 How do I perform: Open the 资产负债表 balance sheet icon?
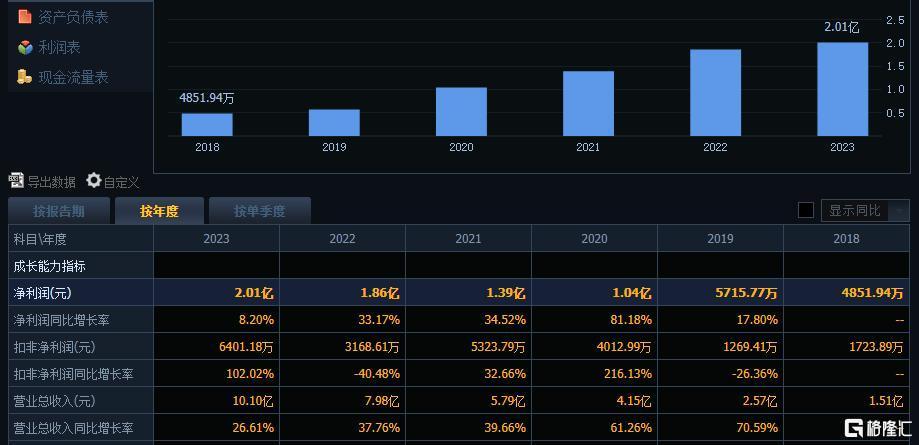(25, 17)
